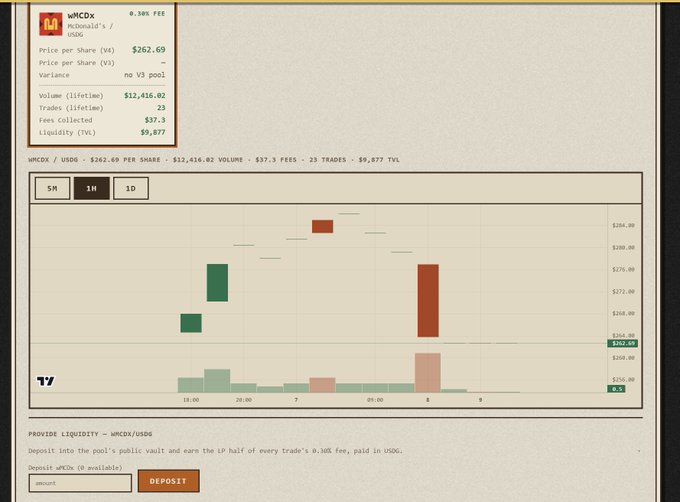The image size is (680, 502).
Task: Click the 'Deposit wMCDx (0 available)' label
Action: coord(75,468)
